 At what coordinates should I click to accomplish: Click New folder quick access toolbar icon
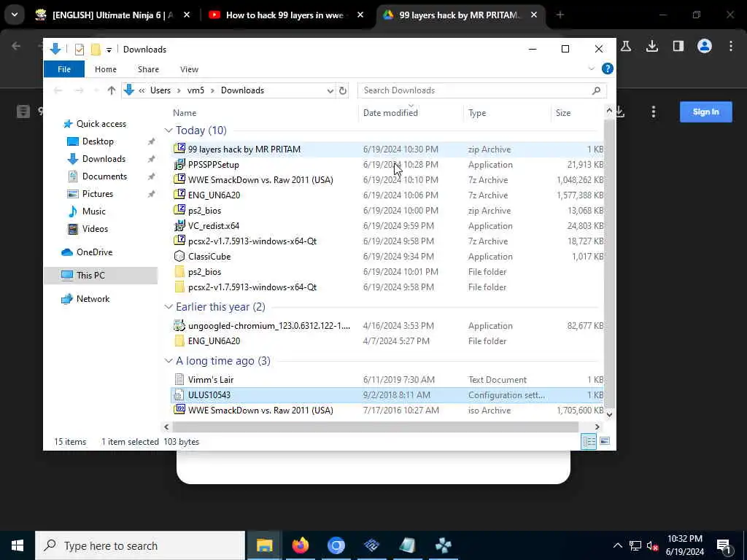tap(96, 49)
